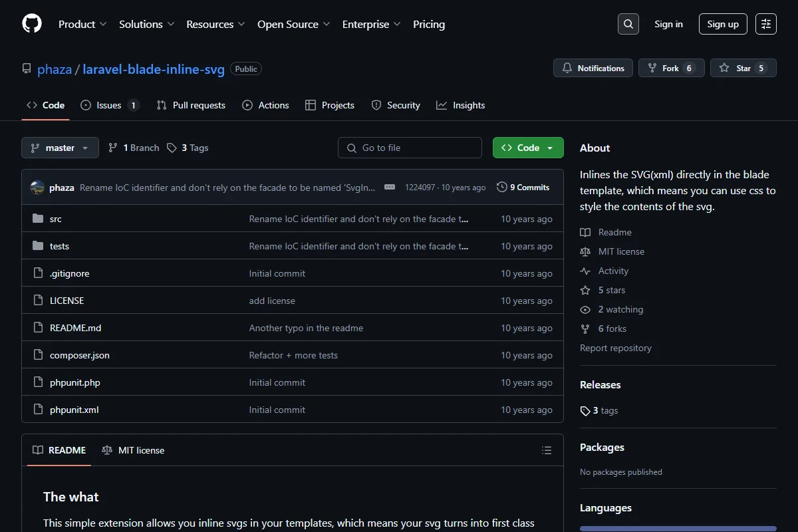Open the appearance settings icon beside Sign up
Viewport: 798px width, 532px height.
point(766,24)
